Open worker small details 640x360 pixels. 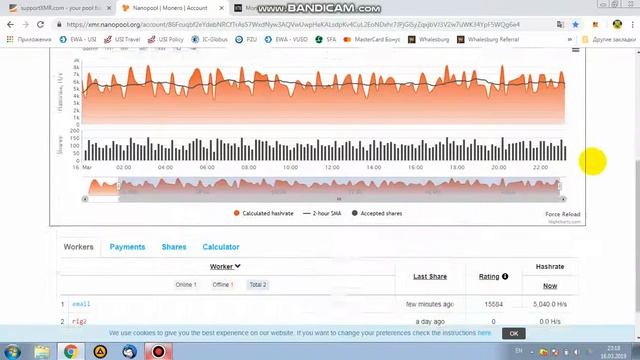81,304
